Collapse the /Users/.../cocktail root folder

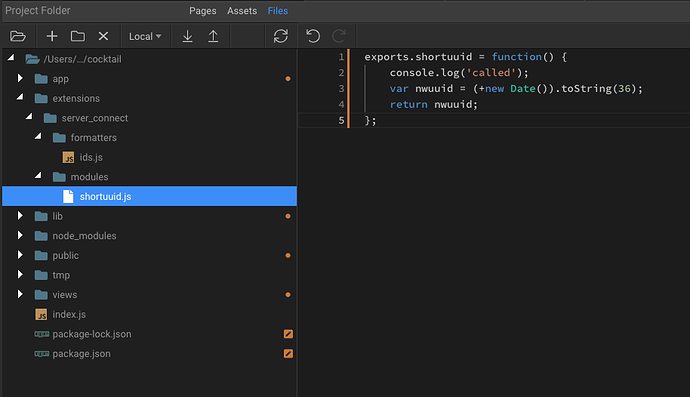point(11,58)
